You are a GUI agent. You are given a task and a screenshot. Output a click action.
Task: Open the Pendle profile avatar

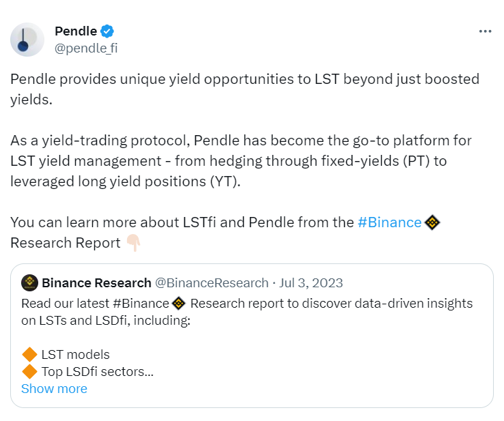[27, 40]
